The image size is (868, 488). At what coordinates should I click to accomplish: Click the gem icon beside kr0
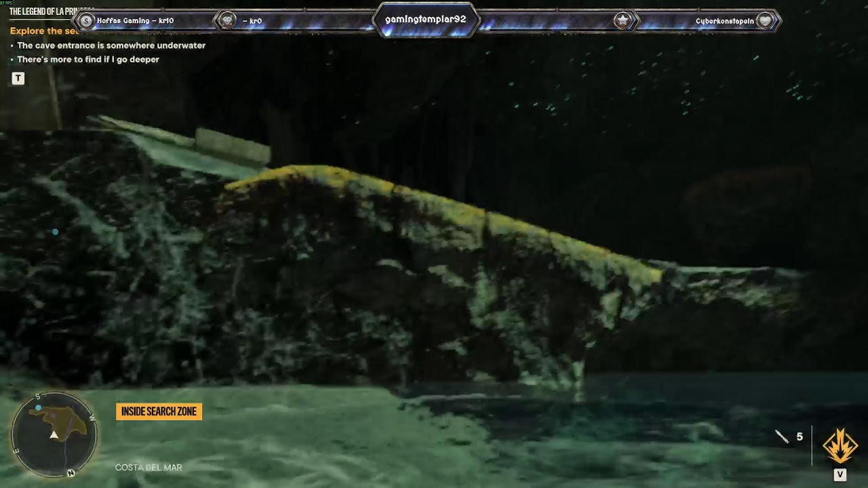[229, 21]
